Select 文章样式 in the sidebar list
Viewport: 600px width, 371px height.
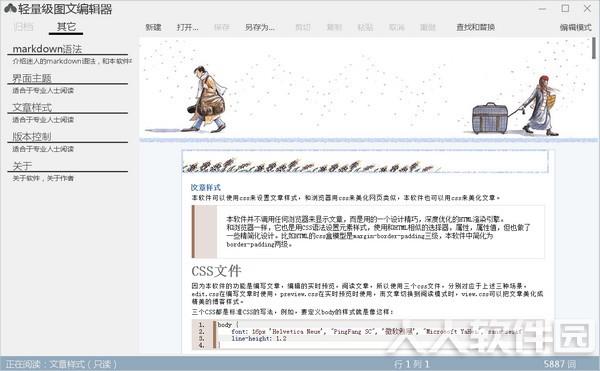tap(32, 107)
